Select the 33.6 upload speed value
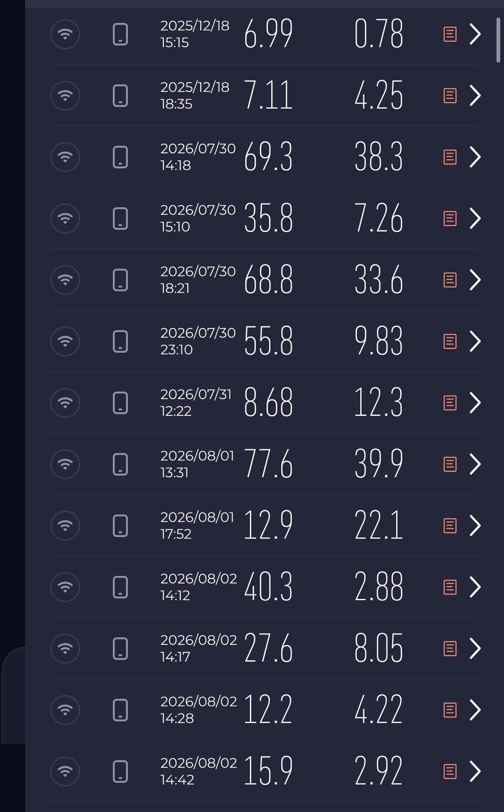This screenshot has width=504, height=812. pyautogui.click(x=378, y=280)
